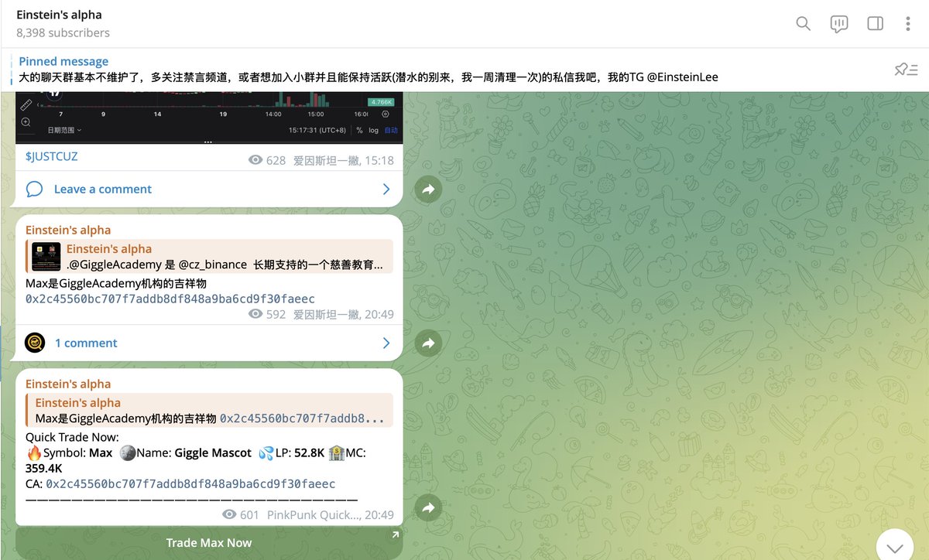Click the commenter avatar beside 1 comment
The height and width of the screenshot is (560, 929).
click(x=35, y=343)
